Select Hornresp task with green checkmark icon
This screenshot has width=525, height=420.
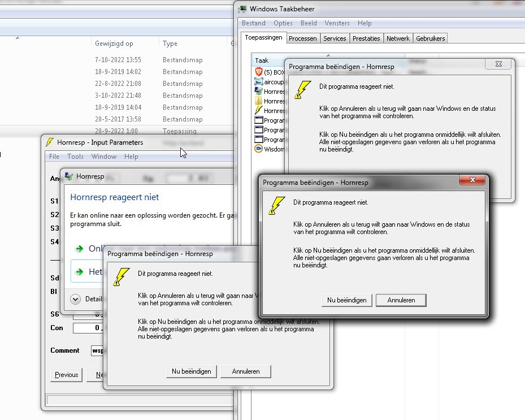[x=258, y=91]
